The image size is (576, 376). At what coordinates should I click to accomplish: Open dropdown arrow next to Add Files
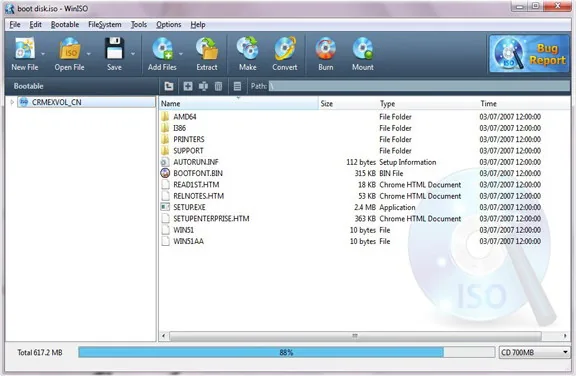(181, 54)
